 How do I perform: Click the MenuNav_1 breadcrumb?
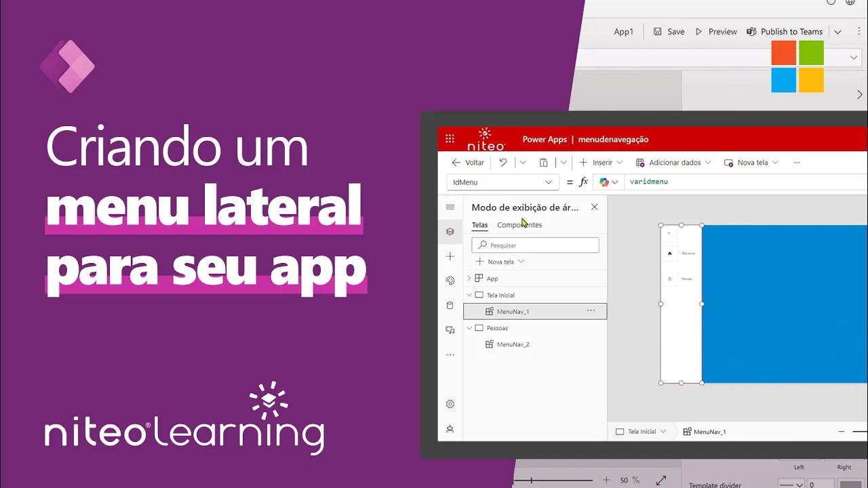point(705,432)
